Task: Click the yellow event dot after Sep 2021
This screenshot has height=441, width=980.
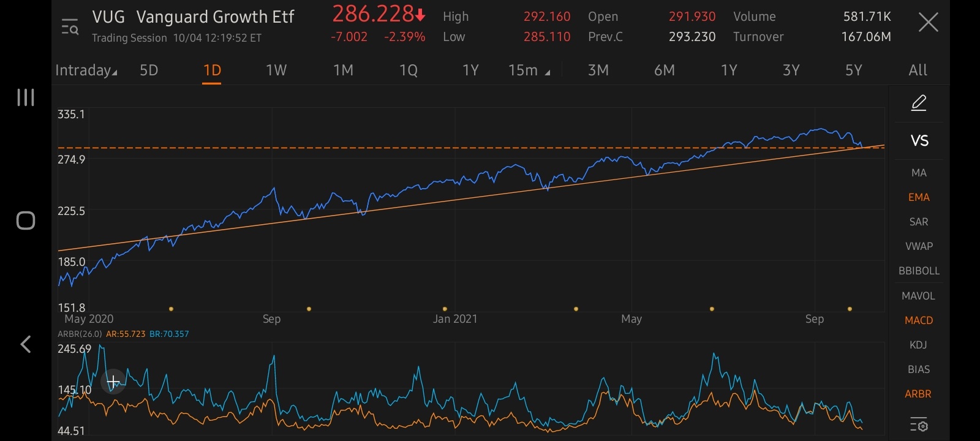Action: [850, 309]
